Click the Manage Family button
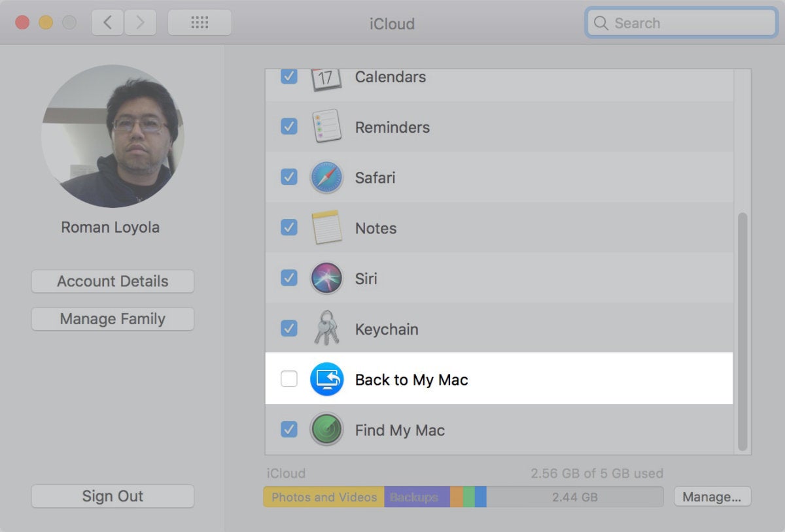 click(112, 319)
